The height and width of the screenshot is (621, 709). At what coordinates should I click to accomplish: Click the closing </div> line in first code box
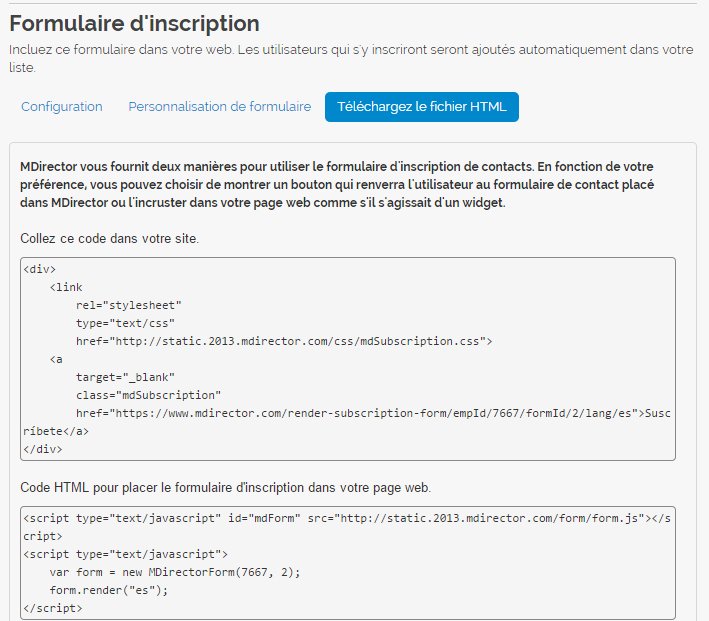[43, 449]
